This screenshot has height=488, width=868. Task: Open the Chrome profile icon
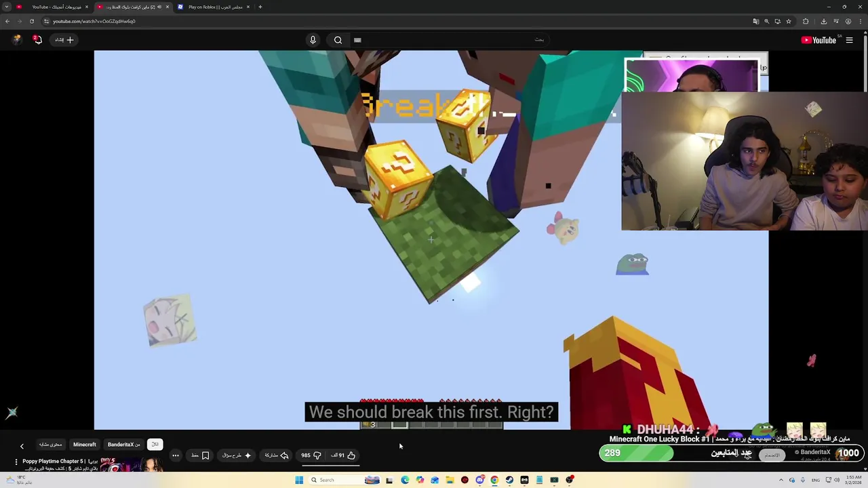coord(848,21)
